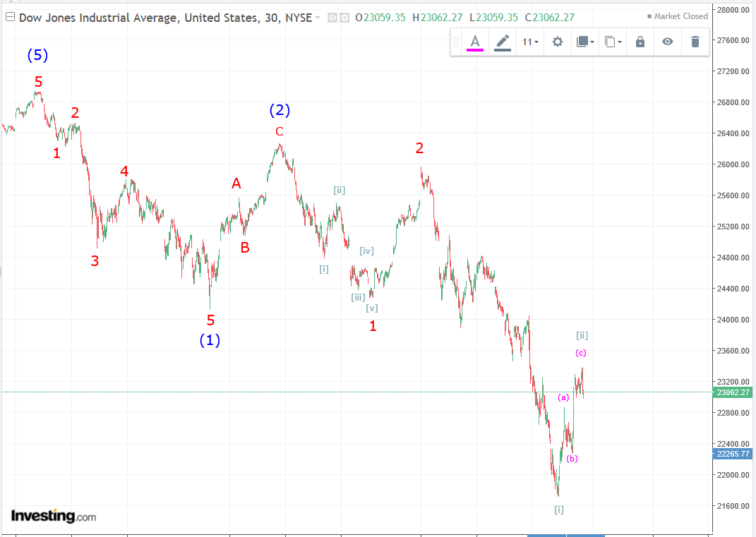Screen dimensions: 756x537
Task: Select the [v] sub-wave label
Action: point(372,308)
